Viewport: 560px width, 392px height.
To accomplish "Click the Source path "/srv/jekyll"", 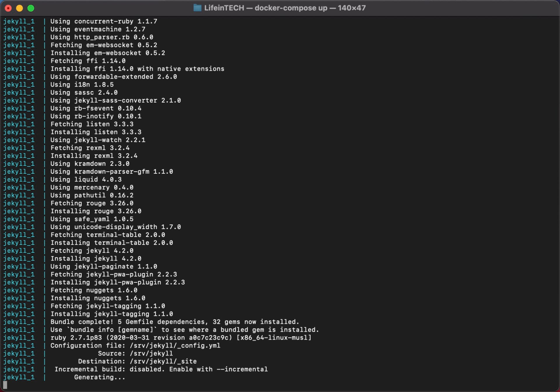I will pos(151,354).
